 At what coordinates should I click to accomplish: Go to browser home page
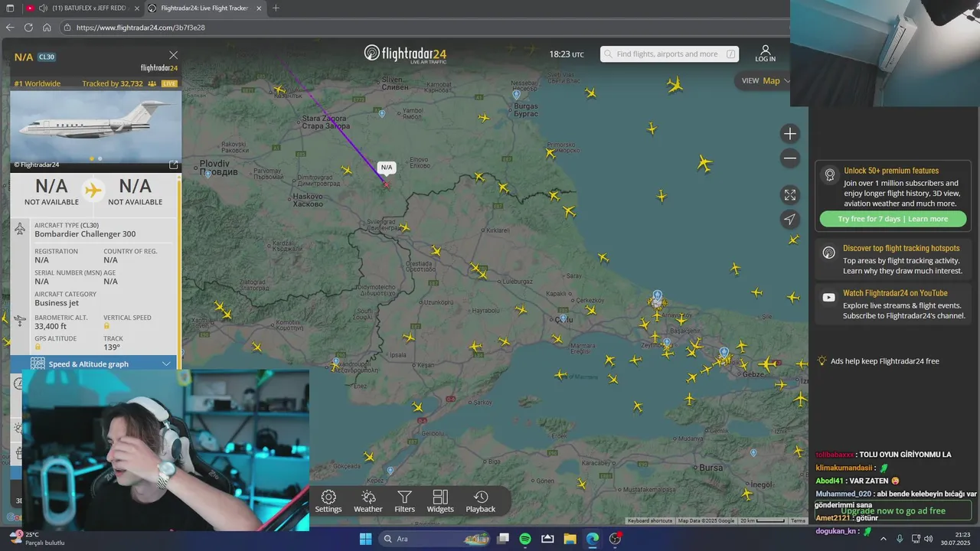(47, 27)
